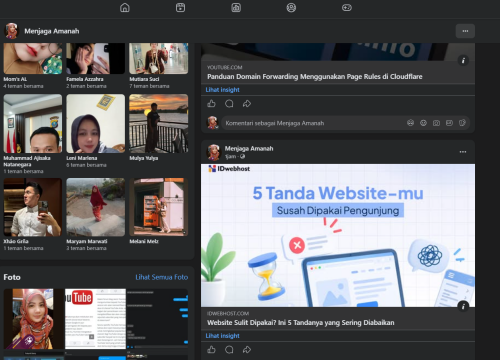500x360 pixels.
Task: Click the Foto section heading
Action: [12, 277]
